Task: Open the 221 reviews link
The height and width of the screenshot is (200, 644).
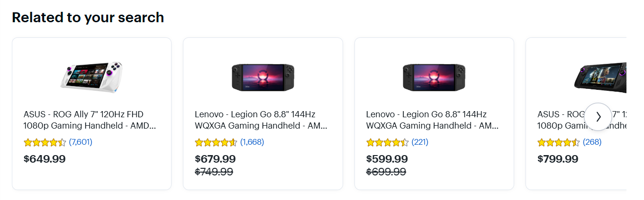Action: pos(420,142)
